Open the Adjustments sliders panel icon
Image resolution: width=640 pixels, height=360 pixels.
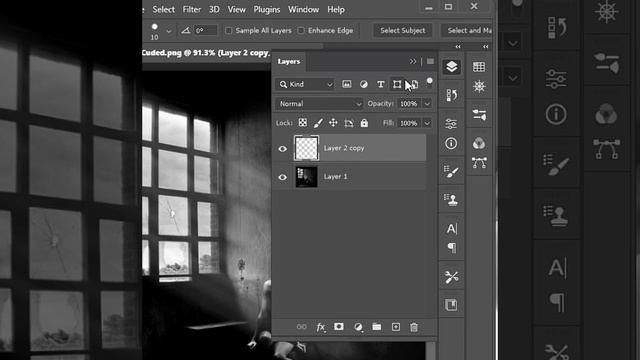point(479,115)
